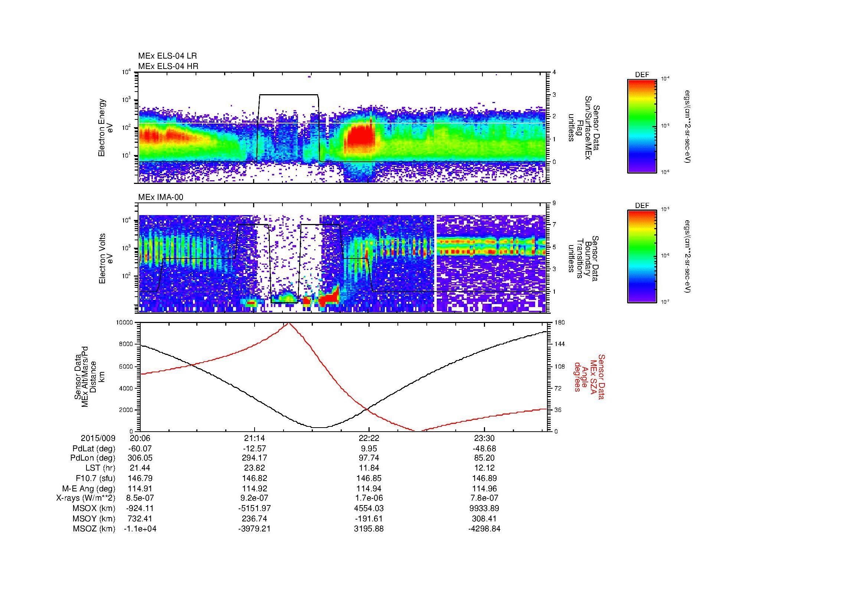Click F10.7 value '146.79'
Viewport: 868px width, 613px height.
point(141,478)
